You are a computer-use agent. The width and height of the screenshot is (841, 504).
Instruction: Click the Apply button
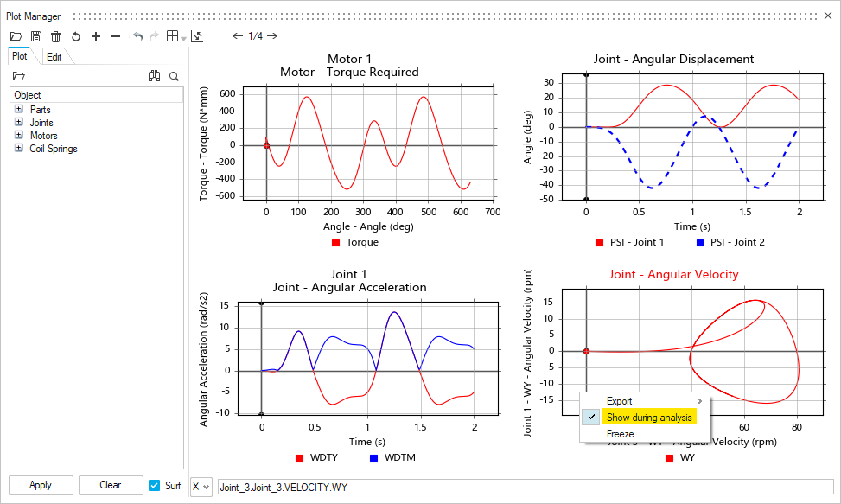tap(41, 485)
